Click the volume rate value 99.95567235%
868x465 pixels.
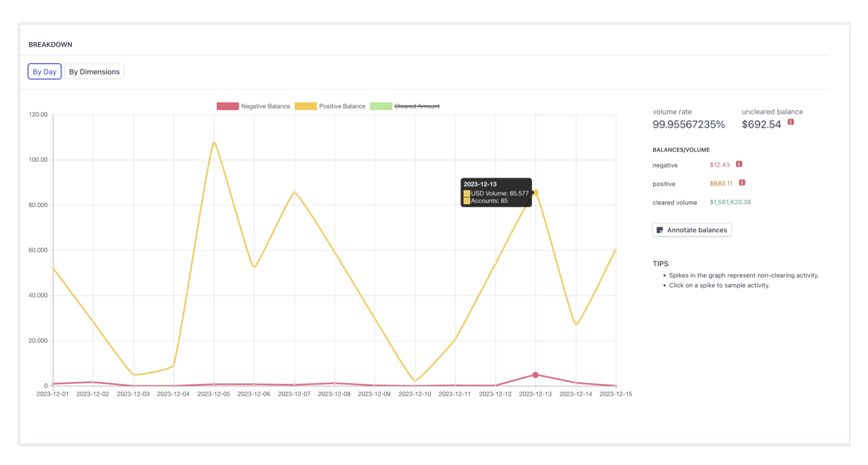(689, 124)
